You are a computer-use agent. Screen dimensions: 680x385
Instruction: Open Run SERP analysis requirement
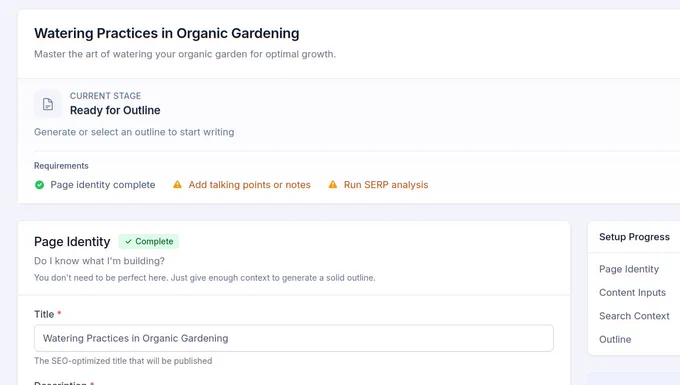click(x=386, y=185)
